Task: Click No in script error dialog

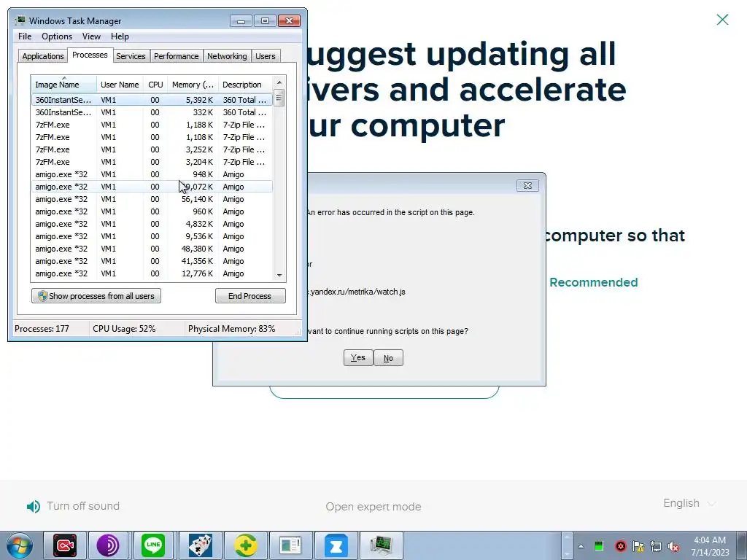Action: pyautogui.click(x=388, y=357)
